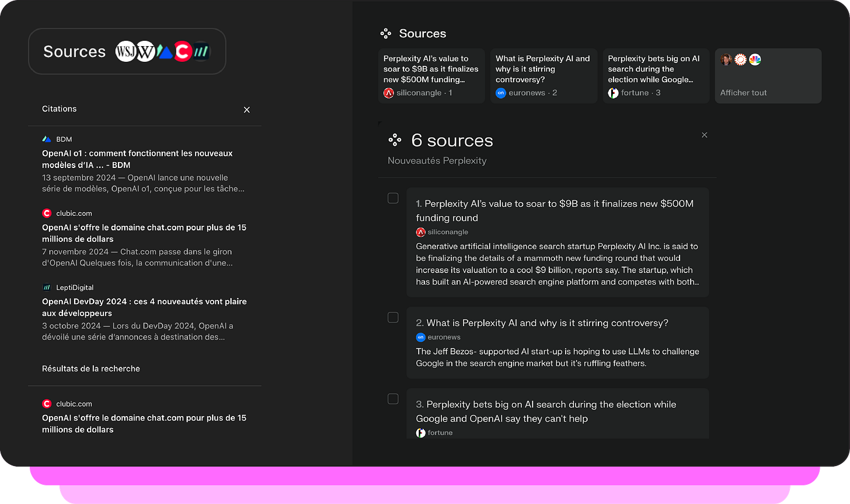Click the fortune icon in source 3 entry
The width and height of the screenshot is (850, 504).
[420, 433]
